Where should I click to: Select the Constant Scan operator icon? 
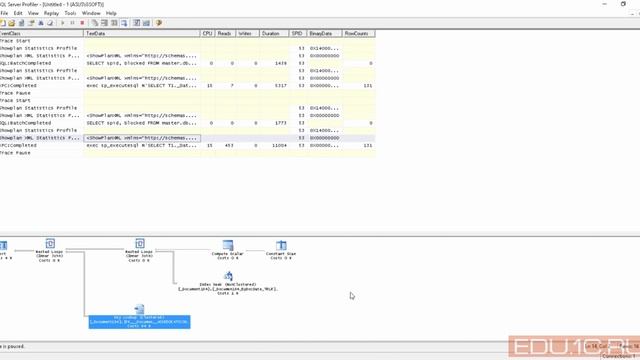coord(281,245)
